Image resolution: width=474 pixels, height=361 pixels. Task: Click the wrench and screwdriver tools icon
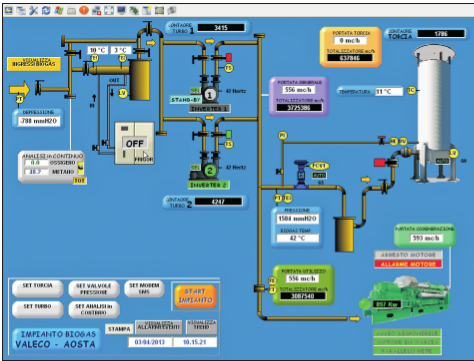pyautogui.click(x=33, y=11)
